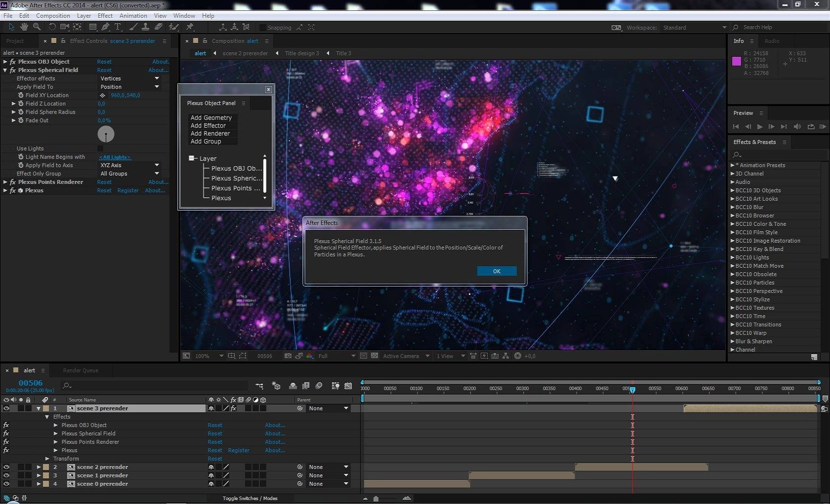
Task: Switch to Render Queue tab
Action: [x=81, y=371]
